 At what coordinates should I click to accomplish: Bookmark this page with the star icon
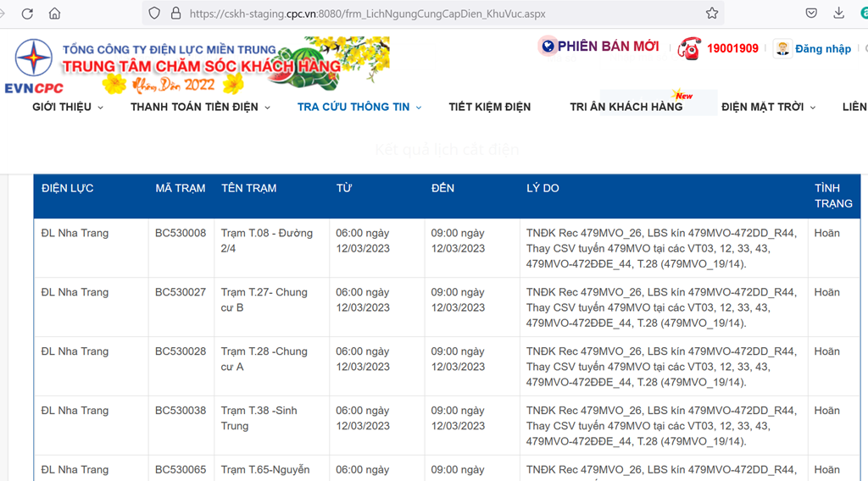pyautogui.click(x=712, y=14)
